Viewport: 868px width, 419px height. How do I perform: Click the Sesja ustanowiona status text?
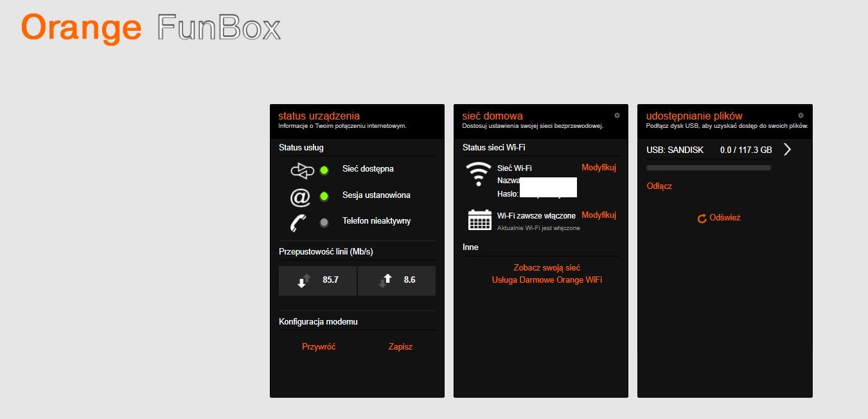click(x=376, y=195)
